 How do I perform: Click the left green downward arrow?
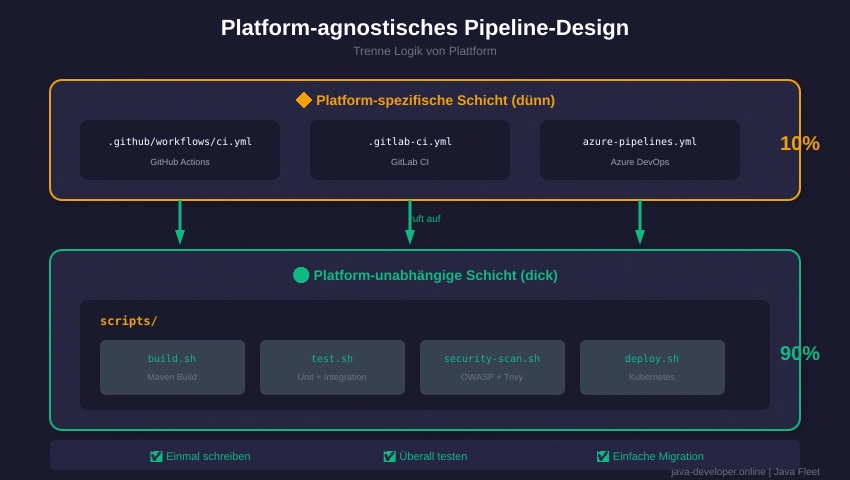180,222
